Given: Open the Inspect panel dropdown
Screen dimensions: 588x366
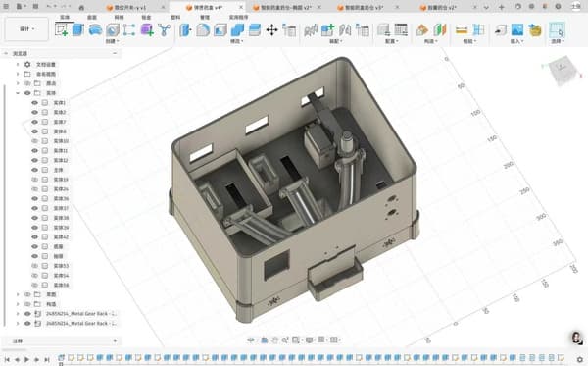Looking at the screenshot, I should click(469, 41).
